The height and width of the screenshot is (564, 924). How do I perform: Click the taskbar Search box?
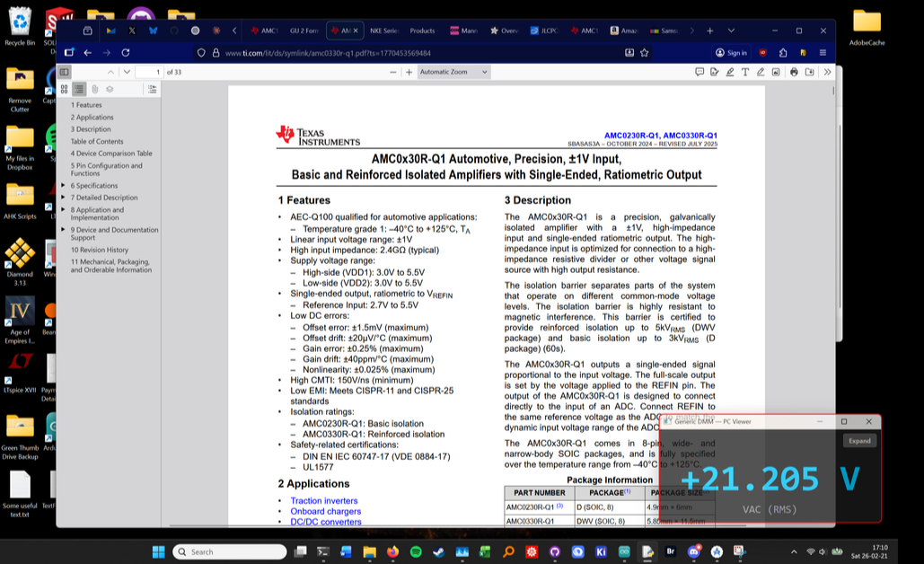point(229,551)
